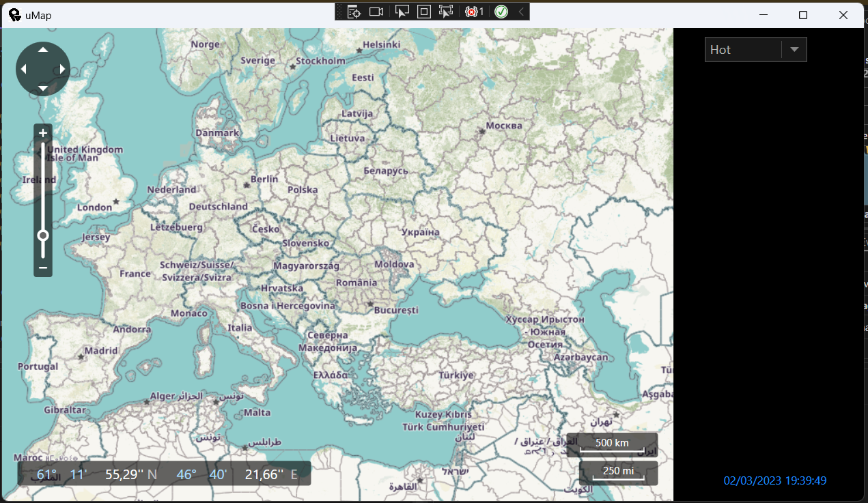The width and height of the screenshot is (868, 503).
Task: Click the Helsinki city label
Action: (x=381, y=44)
